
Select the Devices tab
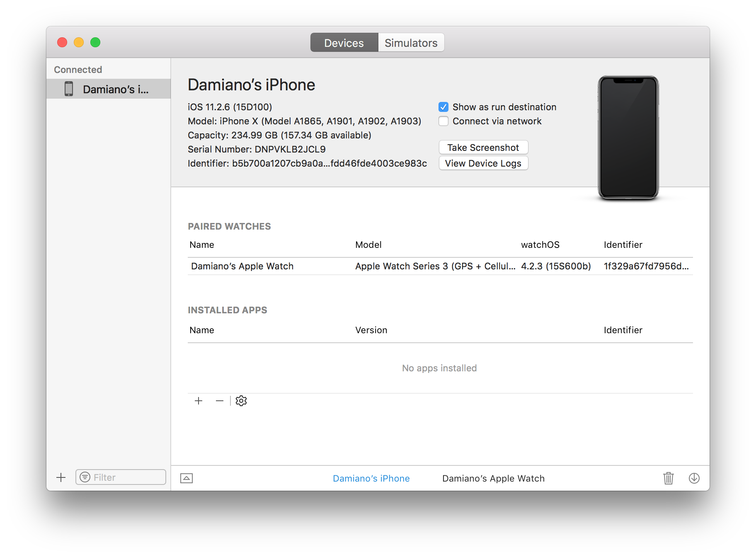point(344,42)
